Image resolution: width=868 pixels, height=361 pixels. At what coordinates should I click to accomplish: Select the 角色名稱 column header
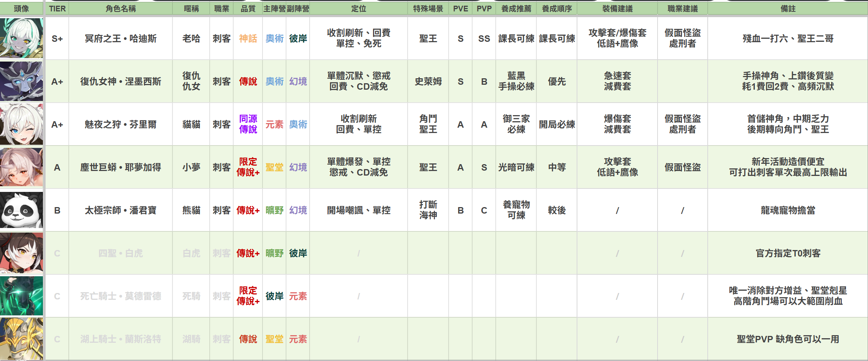coord(121,8)
